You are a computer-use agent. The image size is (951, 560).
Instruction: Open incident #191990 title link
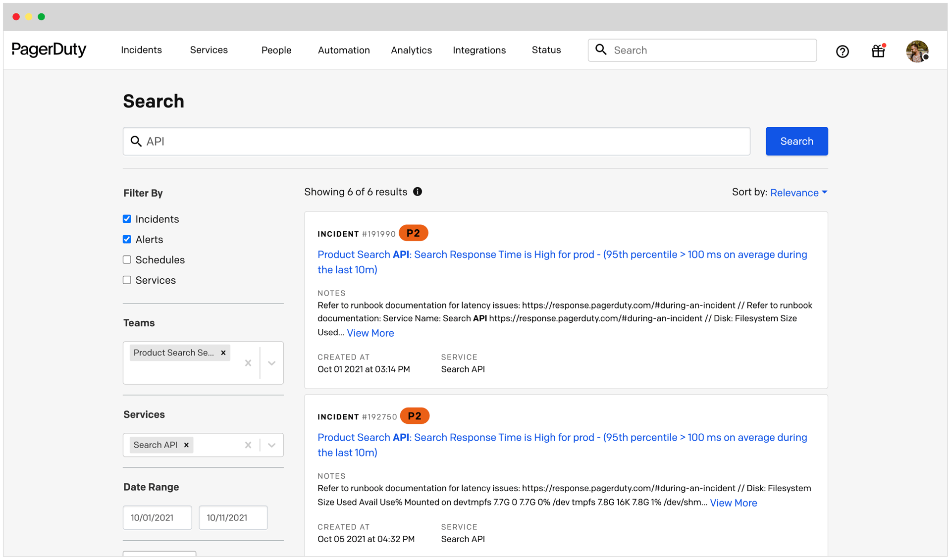click(562, 255)
